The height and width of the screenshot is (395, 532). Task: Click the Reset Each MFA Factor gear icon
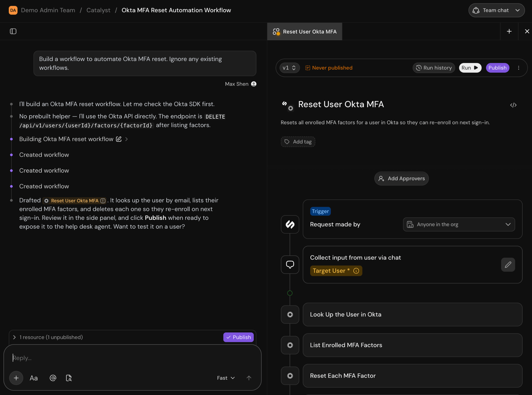290,376
